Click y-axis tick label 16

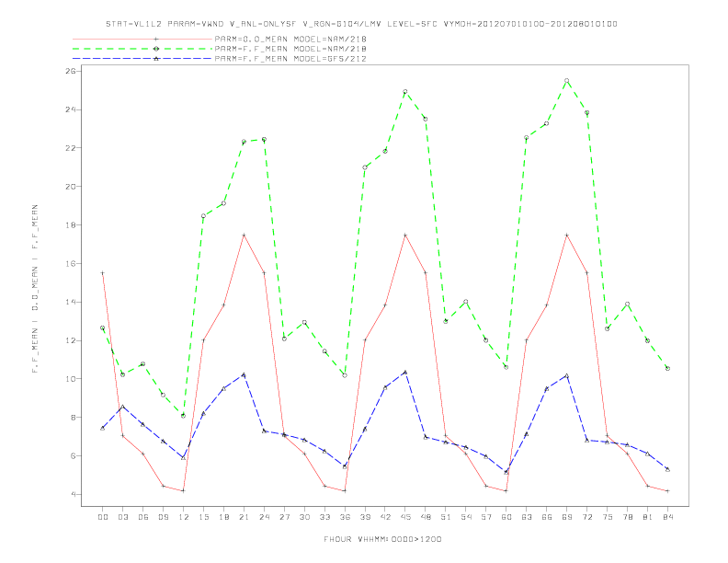pos(71,263)
